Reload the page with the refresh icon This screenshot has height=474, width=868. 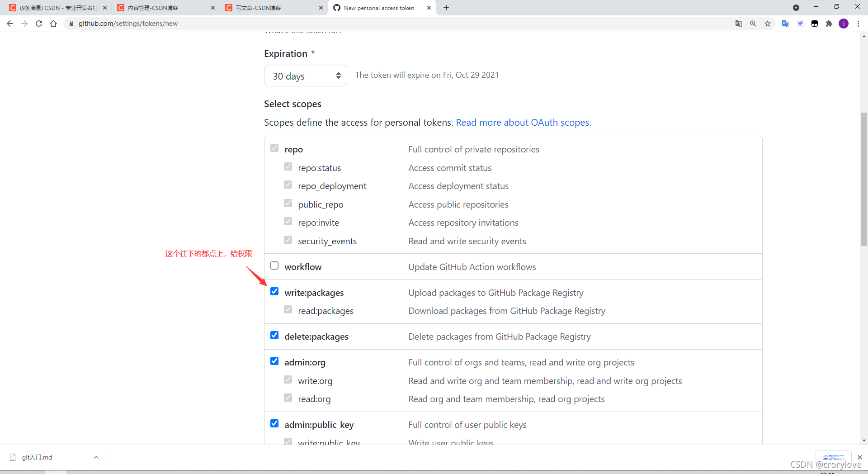pyautogui.click(x=39, y=24)
